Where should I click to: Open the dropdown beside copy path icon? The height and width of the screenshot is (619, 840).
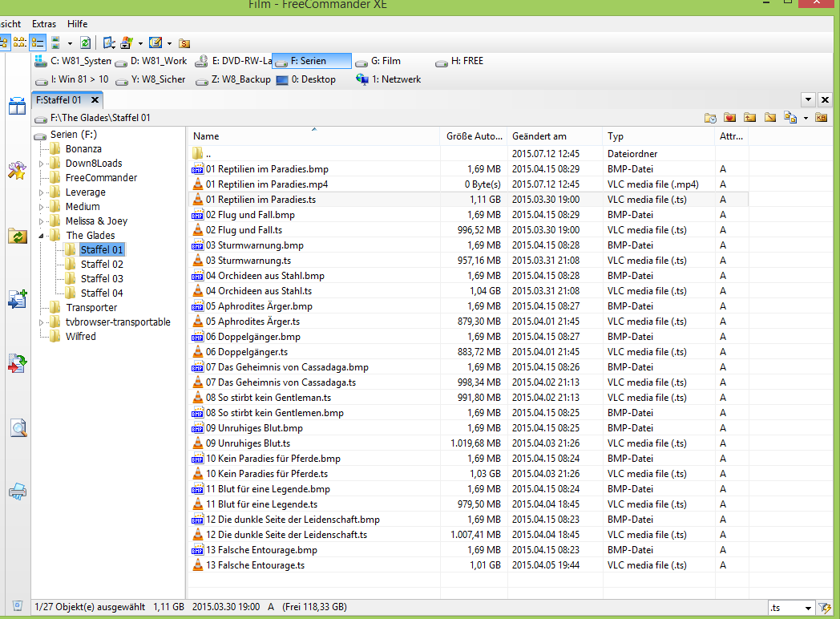(x=806, y=118)
